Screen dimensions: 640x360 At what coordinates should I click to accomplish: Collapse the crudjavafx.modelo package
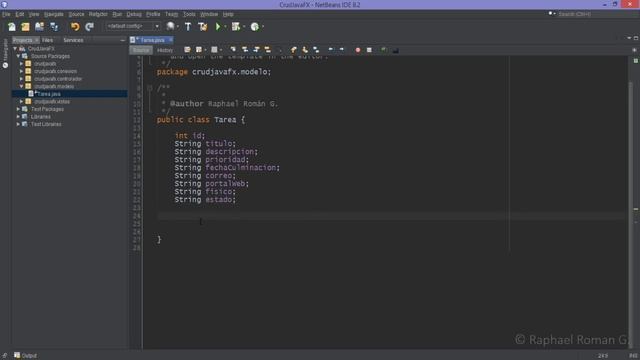(x=22, y=86)
